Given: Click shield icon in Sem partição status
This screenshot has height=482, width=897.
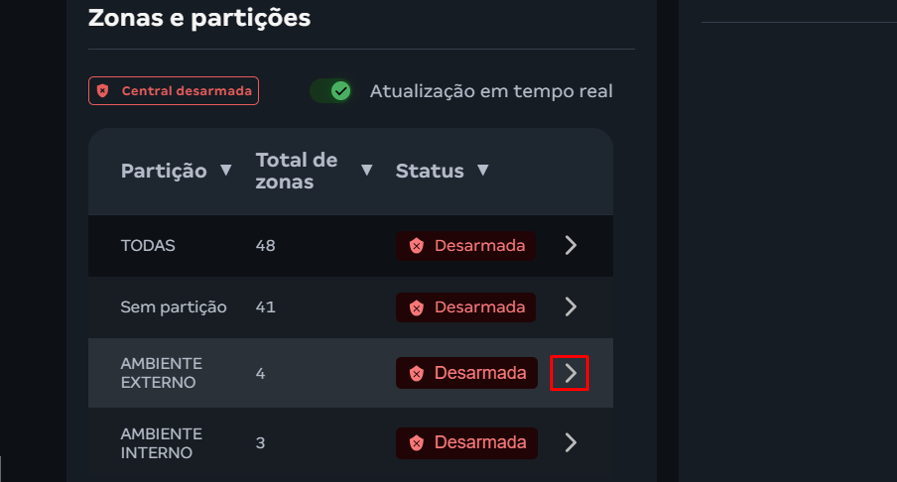Looking at the screenshot, I should 417,307.
